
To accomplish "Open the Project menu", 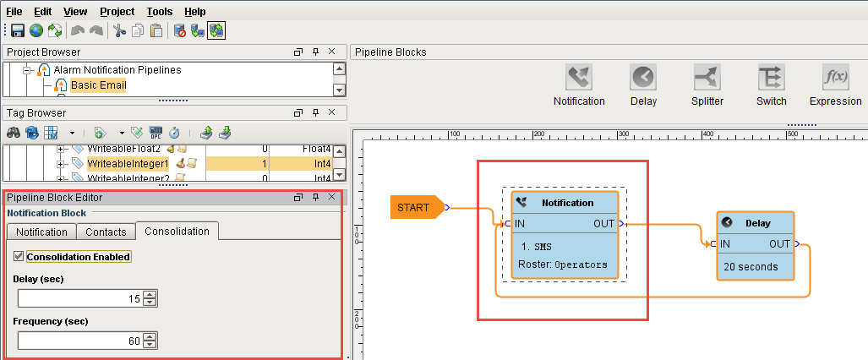I will point(117,12).
